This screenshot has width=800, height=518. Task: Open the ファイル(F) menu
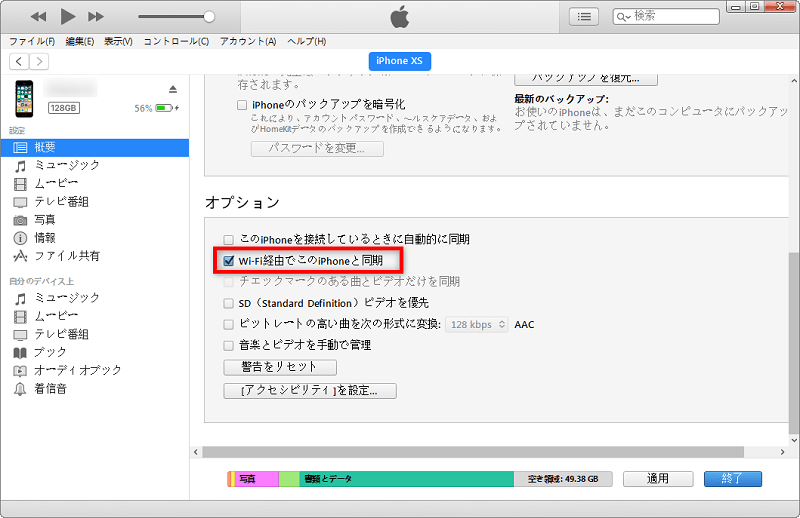tap(32, 41)
